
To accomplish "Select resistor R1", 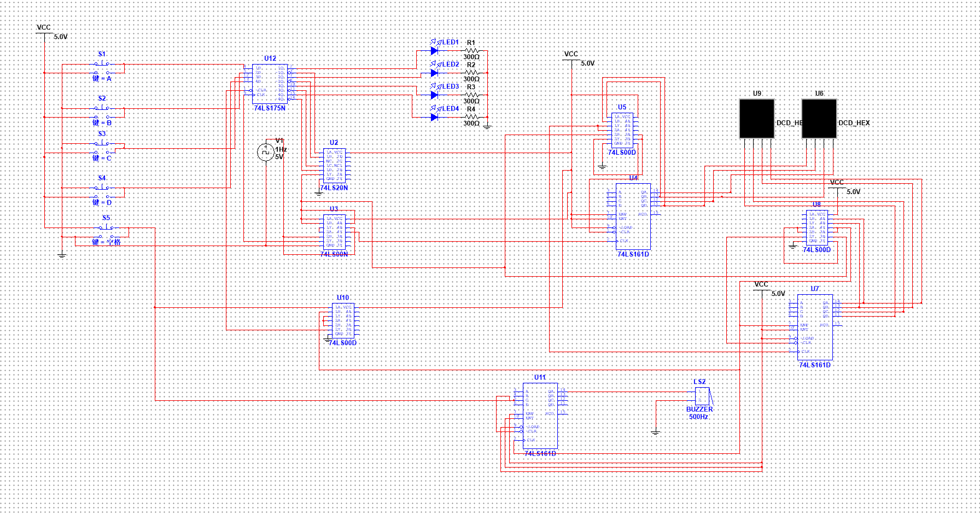I will pos(471,50).
